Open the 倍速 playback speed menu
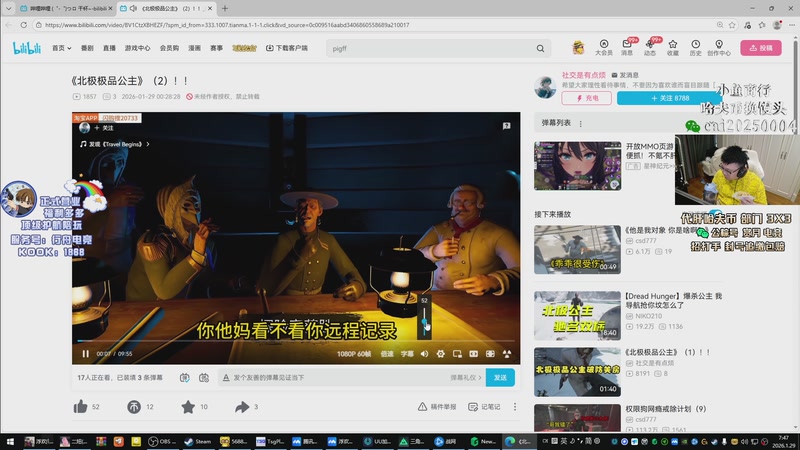This screenshot has height=450, width=800. click(x=387, y=354)
